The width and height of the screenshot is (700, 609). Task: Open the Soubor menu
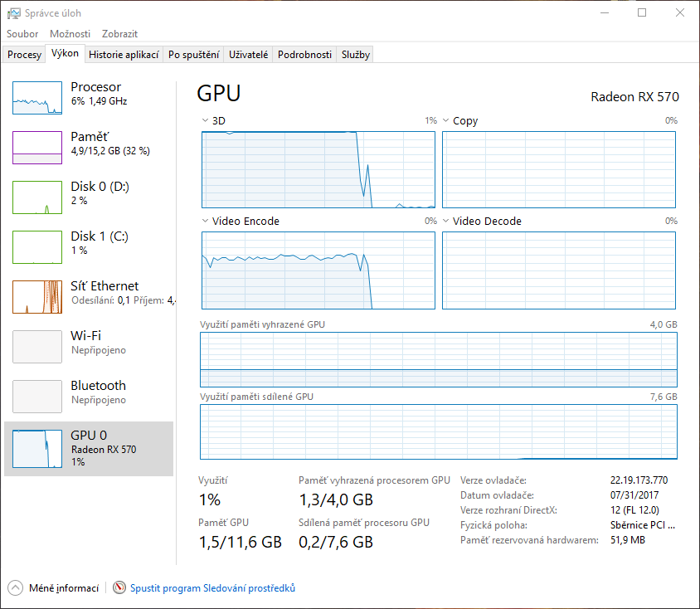22,34
